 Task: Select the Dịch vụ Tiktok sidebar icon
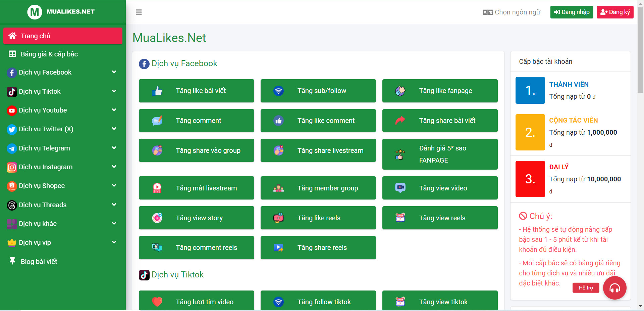click(12, 91)
